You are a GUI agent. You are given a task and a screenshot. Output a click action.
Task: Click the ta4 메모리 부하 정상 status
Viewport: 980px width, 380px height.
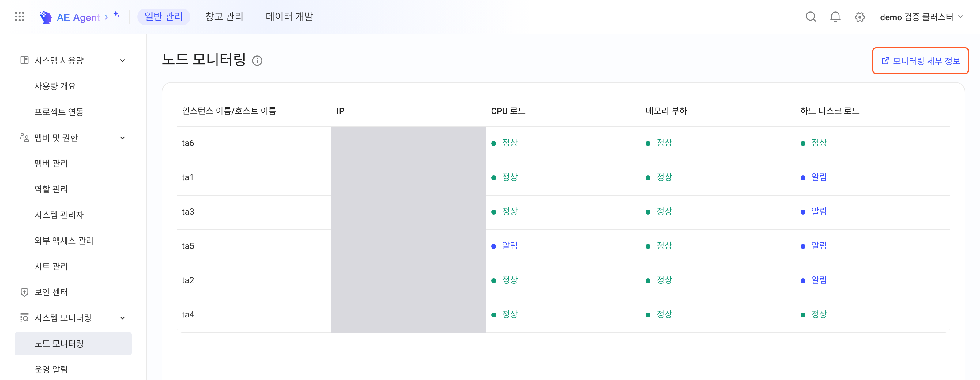[x=659, y=314]
